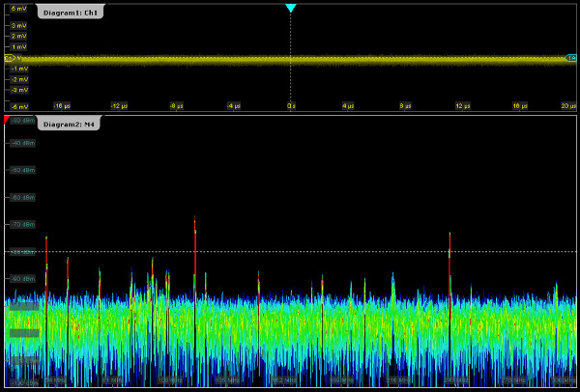Click the 8 µs time axis label

(405, 106)
